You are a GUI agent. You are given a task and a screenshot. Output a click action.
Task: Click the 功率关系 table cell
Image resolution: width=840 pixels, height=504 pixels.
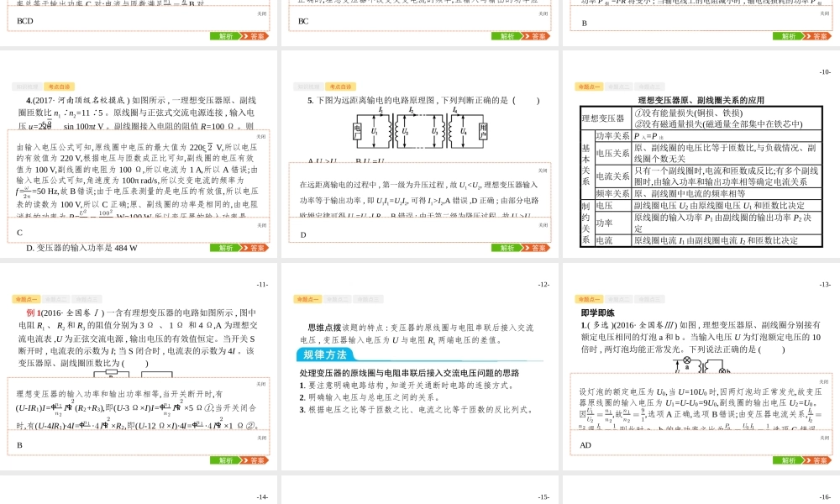point(613,136)
